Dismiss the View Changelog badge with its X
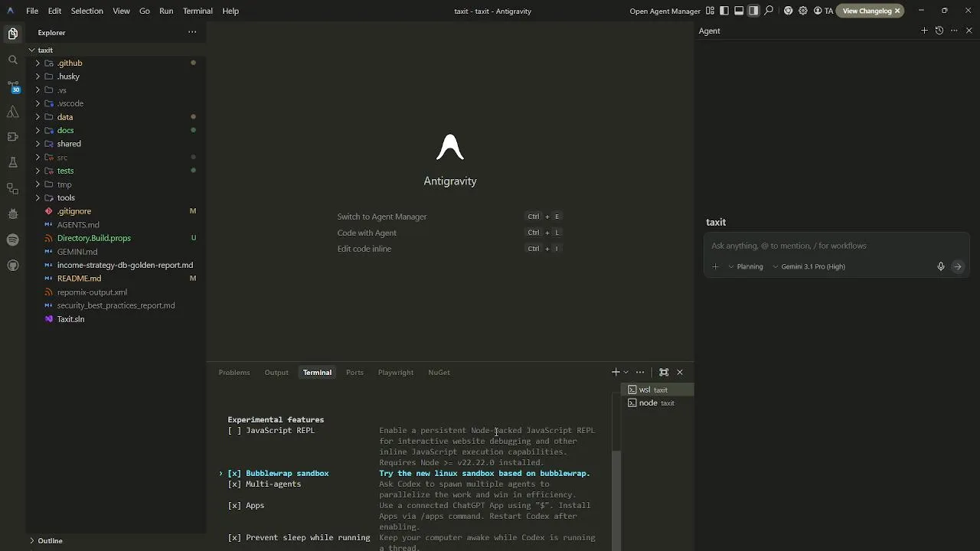Viewport: 980px width, 551px height. [897, 11]
